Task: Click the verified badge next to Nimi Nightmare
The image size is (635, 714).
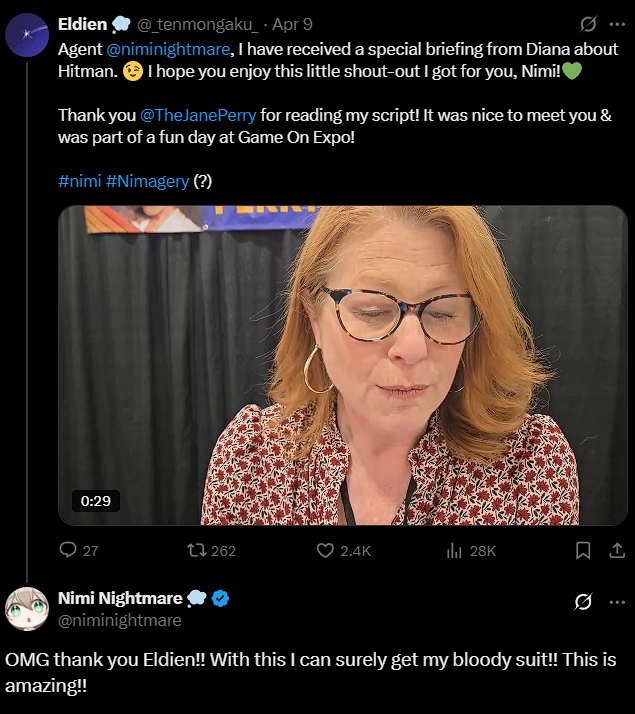Action: click(x=221, y=598)
